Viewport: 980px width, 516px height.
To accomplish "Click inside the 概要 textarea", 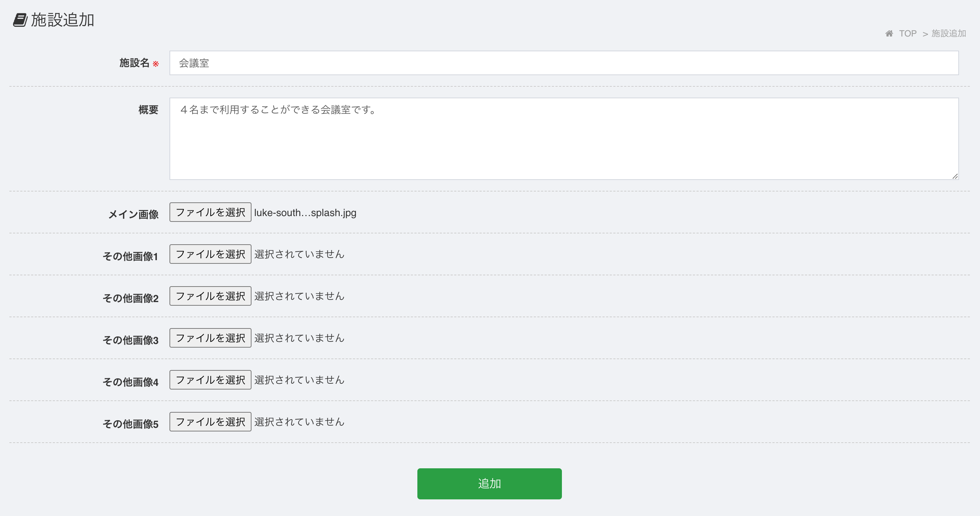I will tap(564, 138).
